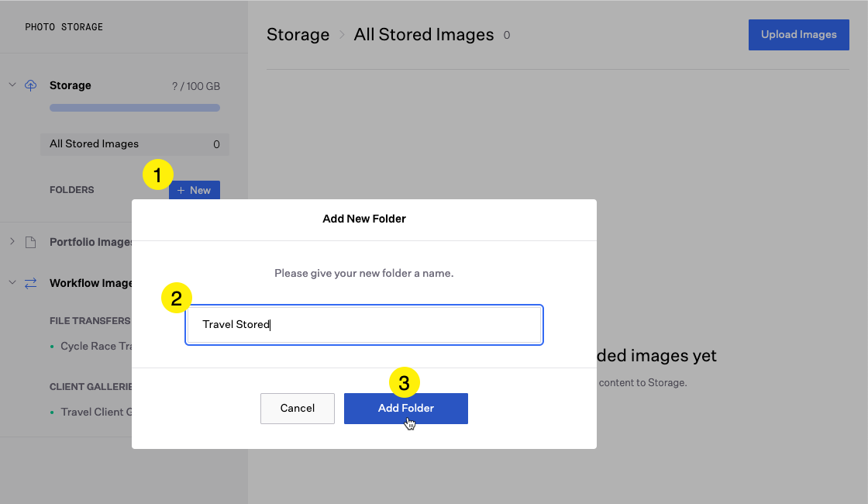Click All Stored Images in the breadcrumb
Image resolution: width=868 pixels, height=504 pixels.
click(x=423, y=35)
